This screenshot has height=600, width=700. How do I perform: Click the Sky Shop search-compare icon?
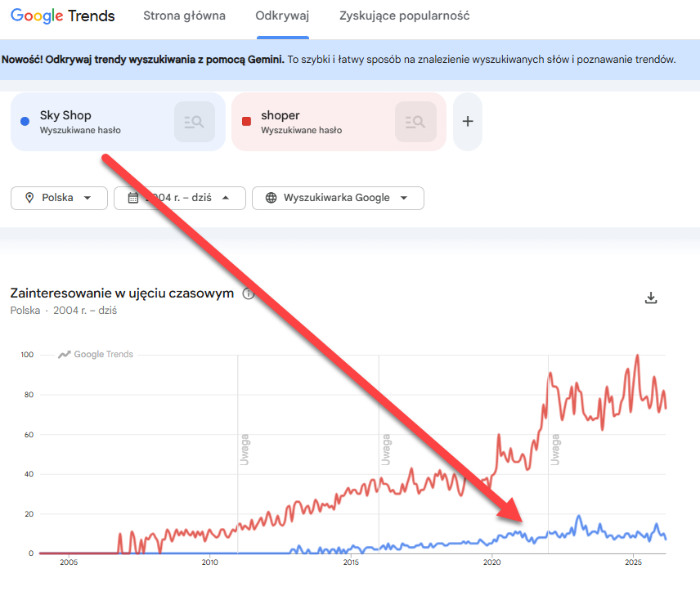coord(195,122)
